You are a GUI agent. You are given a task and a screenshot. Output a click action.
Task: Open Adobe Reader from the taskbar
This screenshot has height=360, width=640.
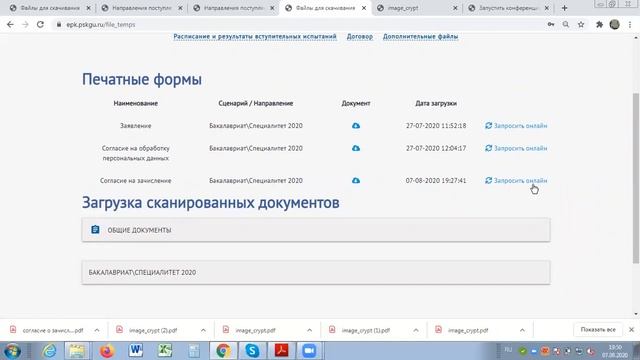click(x=281, y=351)
